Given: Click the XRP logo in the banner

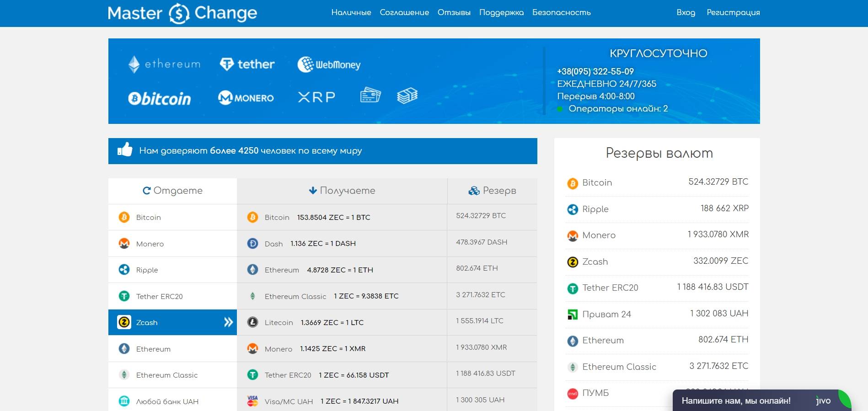Looking at the screenshot, I should pos(316,97).
